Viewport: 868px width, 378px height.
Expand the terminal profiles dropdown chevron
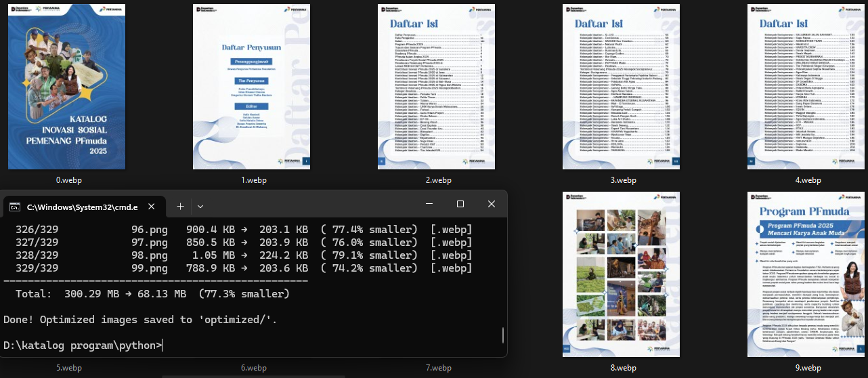coord(200,206)
